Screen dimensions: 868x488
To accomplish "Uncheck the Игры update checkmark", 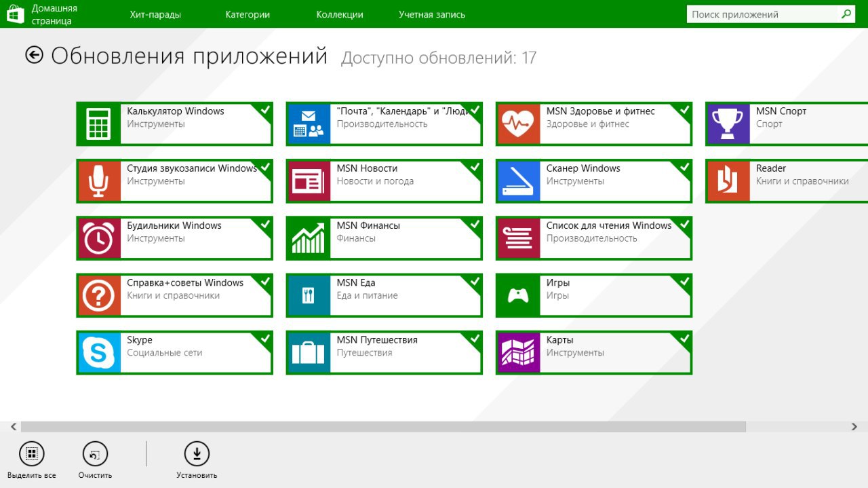I will coord(684,281).
